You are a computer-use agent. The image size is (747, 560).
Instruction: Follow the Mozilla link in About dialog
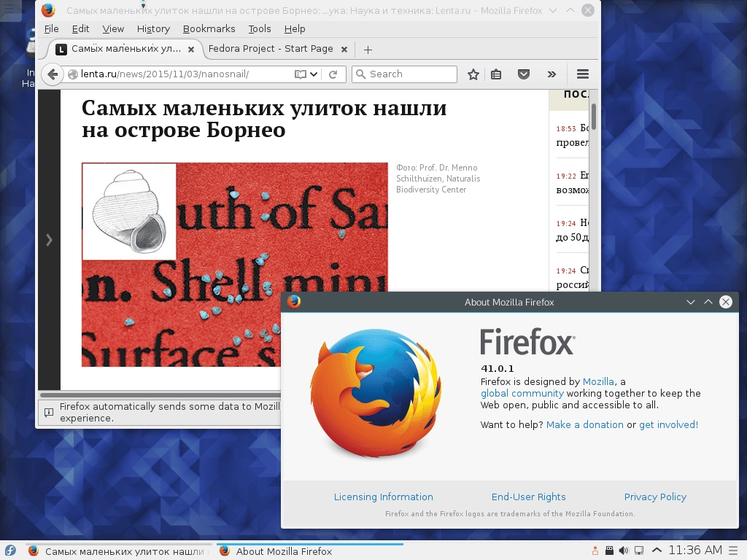click(x=598, y=382)
